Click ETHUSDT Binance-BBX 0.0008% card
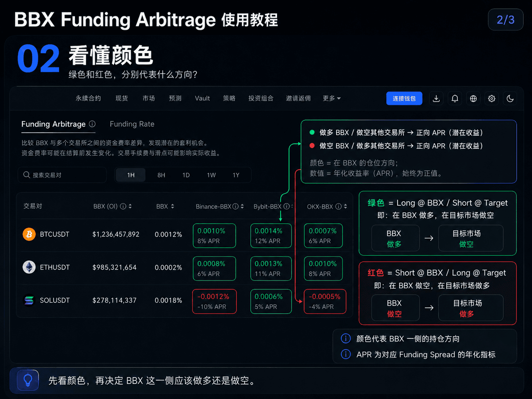 click(214, 269)
